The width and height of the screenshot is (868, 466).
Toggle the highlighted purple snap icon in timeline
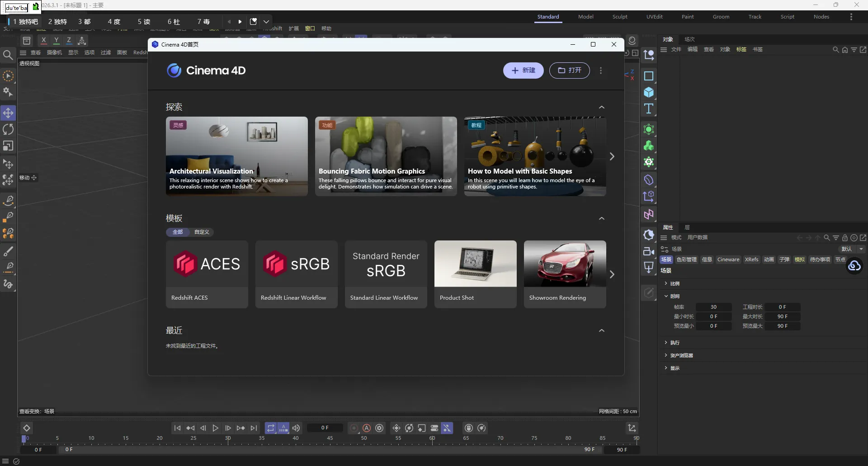point(447,428)
